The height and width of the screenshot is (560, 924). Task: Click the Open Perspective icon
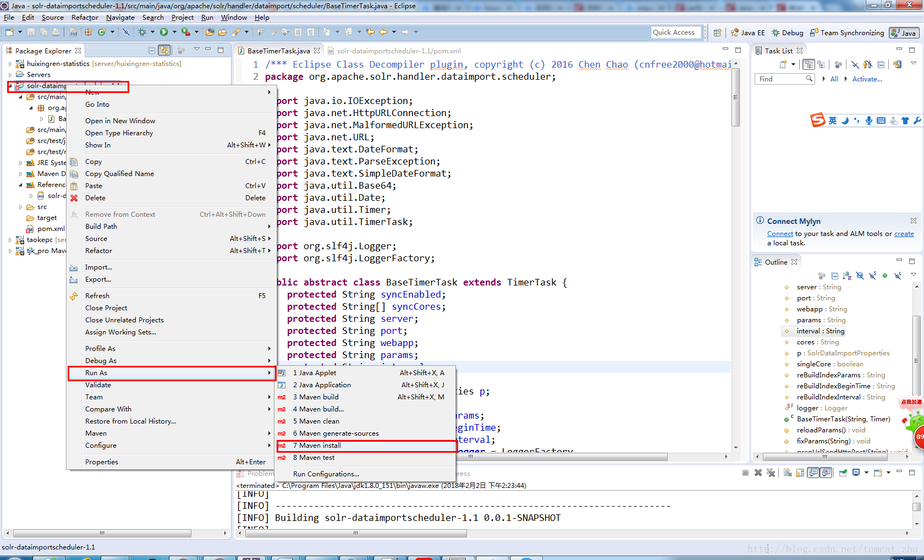717,33
